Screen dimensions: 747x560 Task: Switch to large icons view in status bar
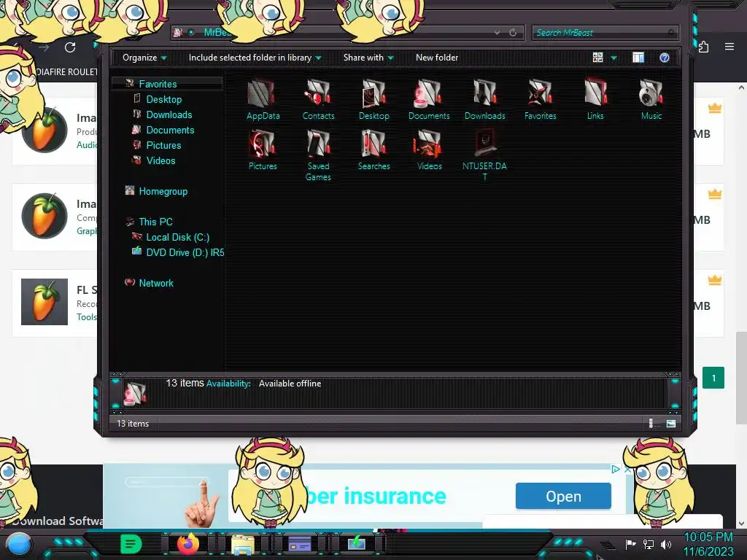[x=671, y=424]
